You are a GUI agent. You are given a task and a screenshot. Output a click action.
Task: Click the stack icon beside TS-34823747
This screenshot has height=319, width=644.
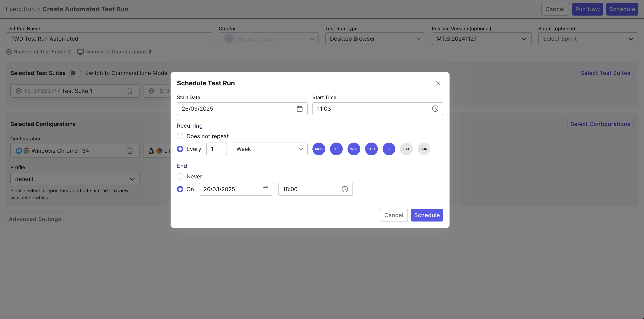(19, 91)
